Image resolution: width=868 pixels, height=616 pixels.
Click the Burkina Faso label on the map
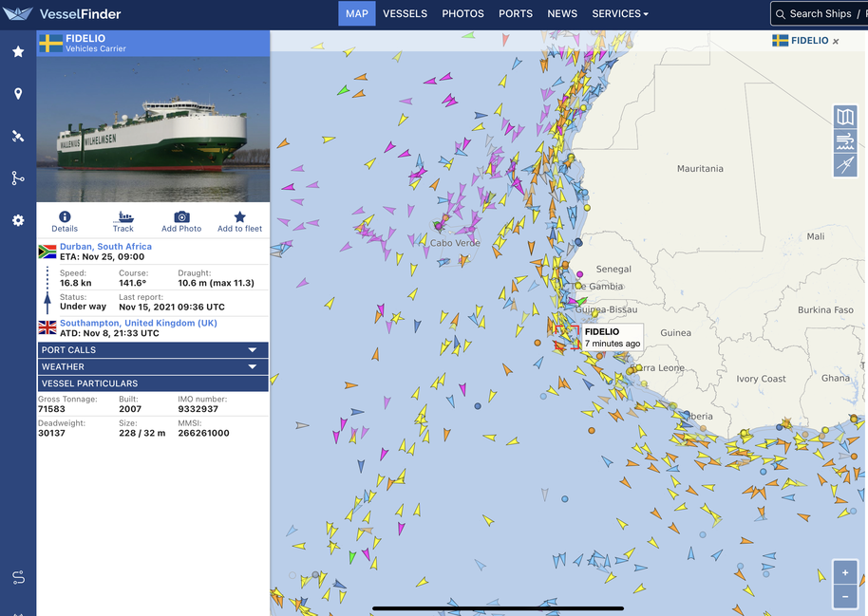[825, 310]
